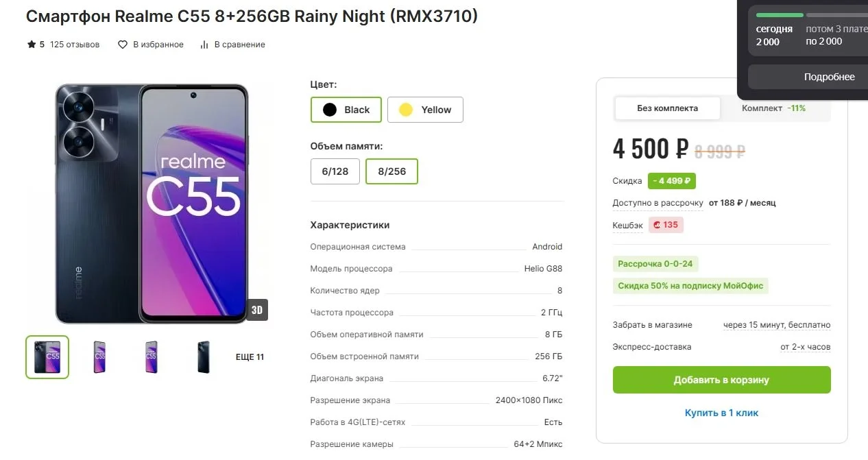
Task: Choose the 6/128 memory option
Action: click(335, 171)
